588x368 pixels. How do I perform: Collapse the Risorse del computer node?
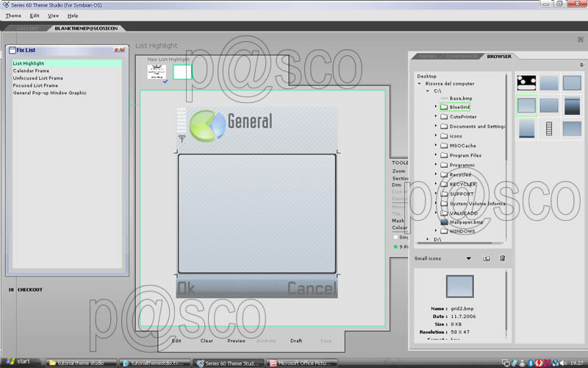420,84
